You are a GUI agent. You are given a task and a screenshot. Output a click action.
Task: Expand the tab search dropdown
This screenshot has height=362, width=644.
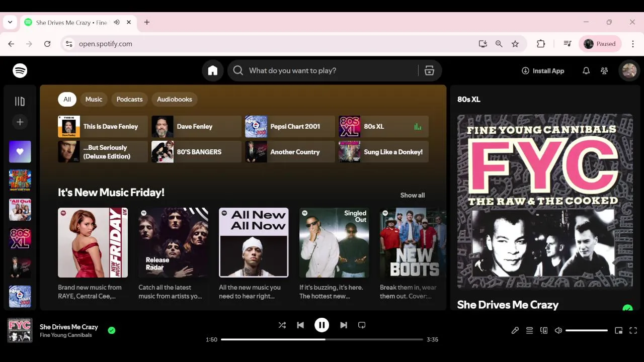click(10, 22)
